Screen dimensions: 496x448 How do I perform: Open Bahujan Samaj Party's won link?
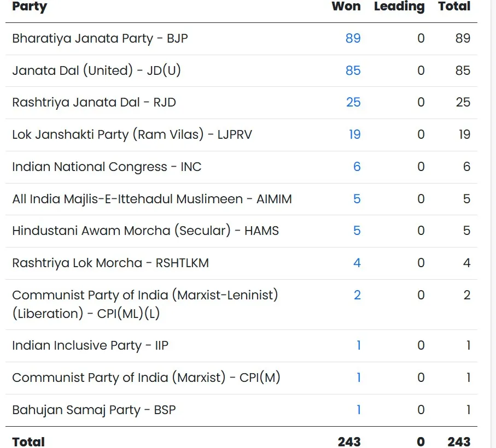(359, 410)
